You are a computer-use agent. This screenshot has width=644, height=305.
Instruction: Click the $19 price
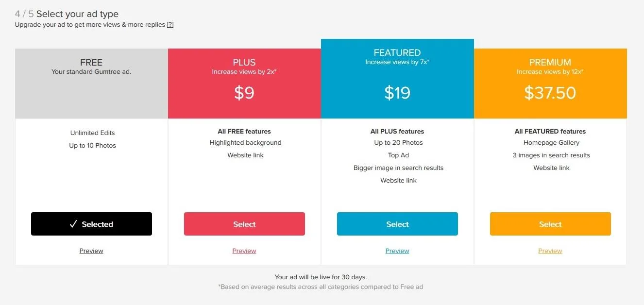[397, 93]
